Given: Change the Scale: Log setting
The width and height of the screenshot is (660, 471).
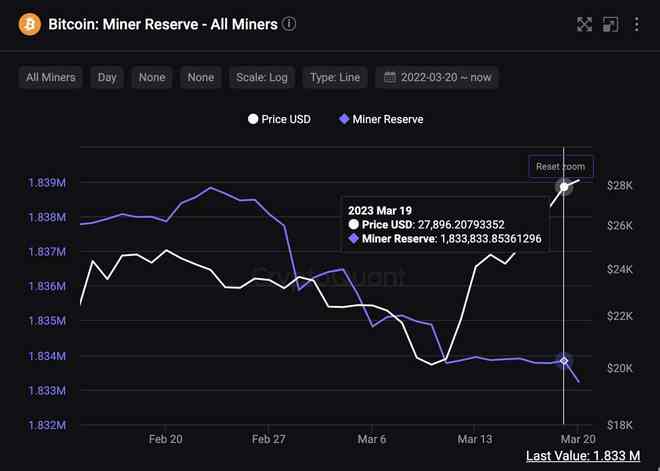Looking at the screenshot, I should (262, 77).
